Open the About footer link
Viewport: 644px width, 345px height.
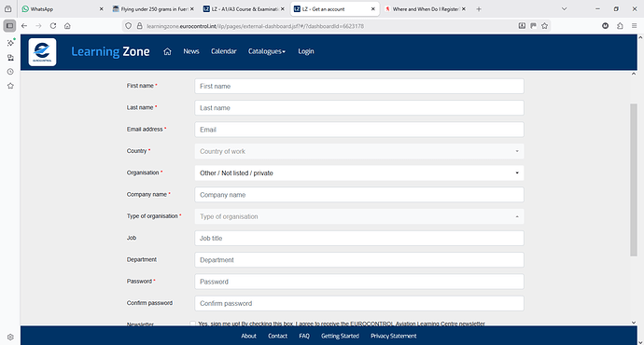(x=248, y=336)
